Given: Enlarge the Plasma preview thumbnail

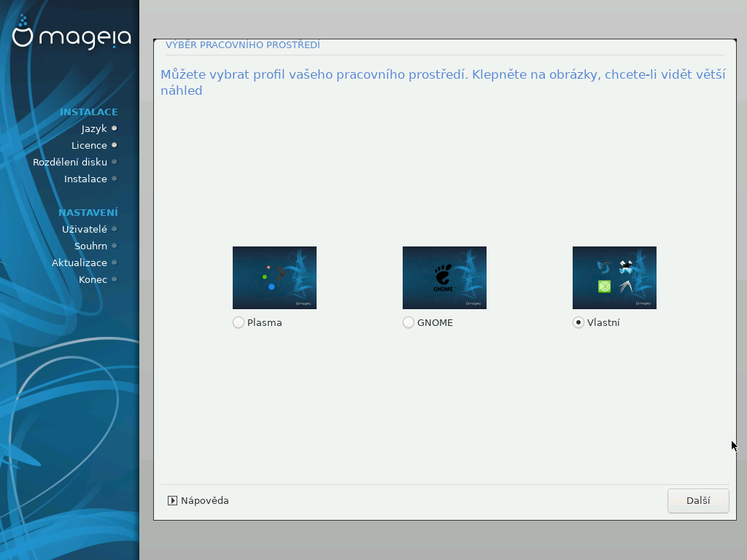Looking at the screenshot, I should [274, 278].
